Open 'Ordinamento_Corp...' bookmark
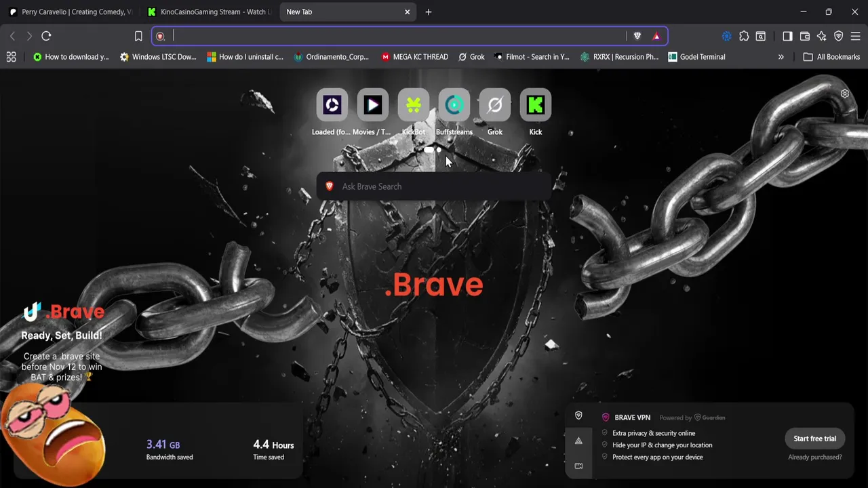The height and width of the screenshot is (488, 868). pyautogui.click(x=332, y=57)
